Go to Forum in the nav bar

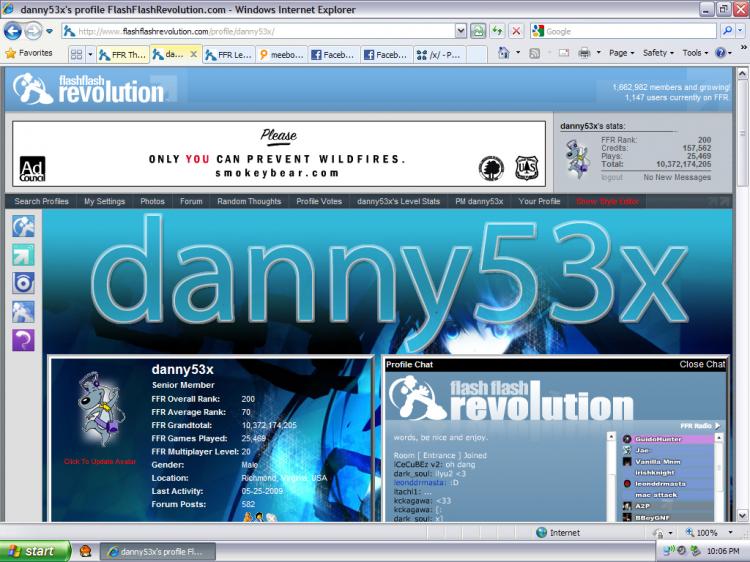pos(191,201)
